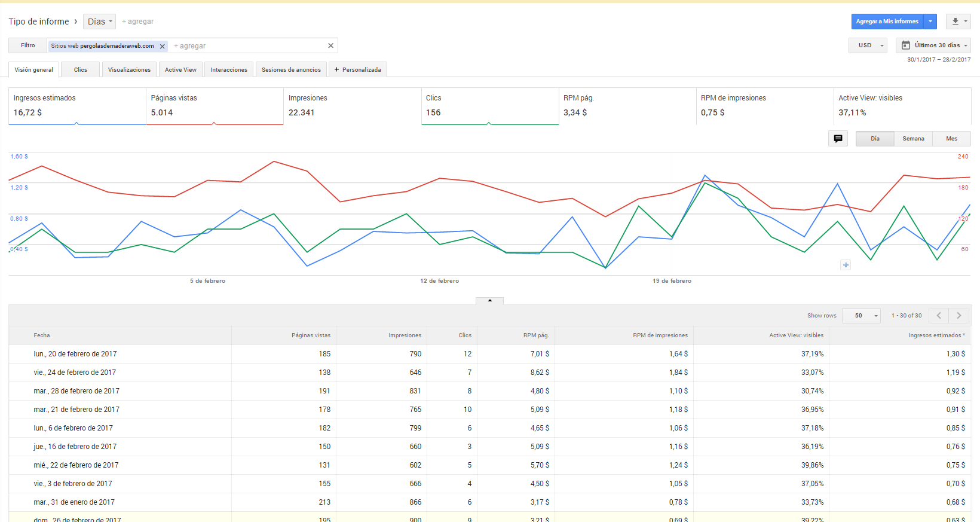Open the Sesiones de anuncios tab
Image resolution: width=980 pixels, height=522 pixels.
[x=291, y=70]
